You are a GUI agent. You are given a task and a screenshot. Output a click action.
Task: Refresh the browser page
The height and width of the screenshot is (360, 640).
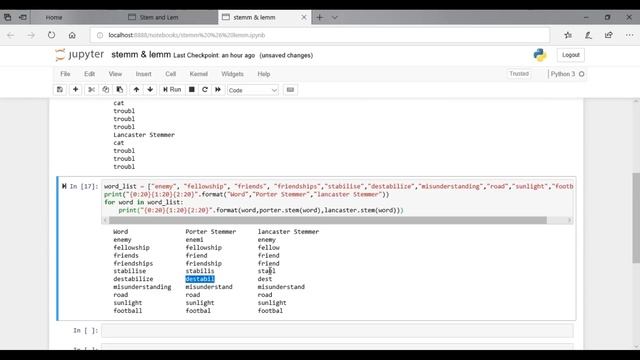point(51,36)
